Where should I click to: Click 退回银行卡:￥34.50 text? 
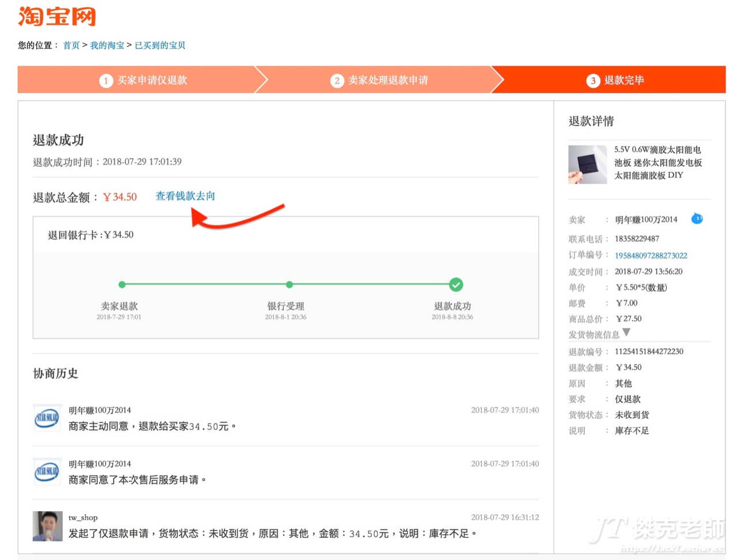(x=90, y=235)
